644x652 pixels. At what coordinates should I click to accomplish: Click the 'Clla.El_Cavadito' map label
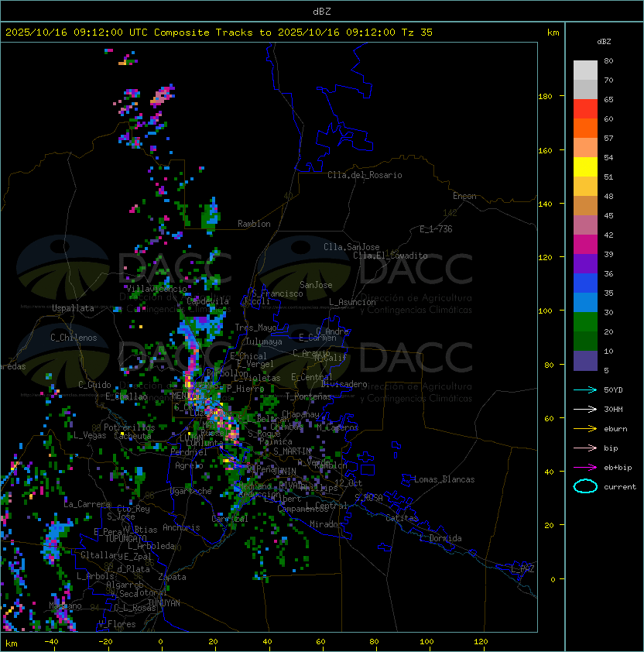[390, 256]
